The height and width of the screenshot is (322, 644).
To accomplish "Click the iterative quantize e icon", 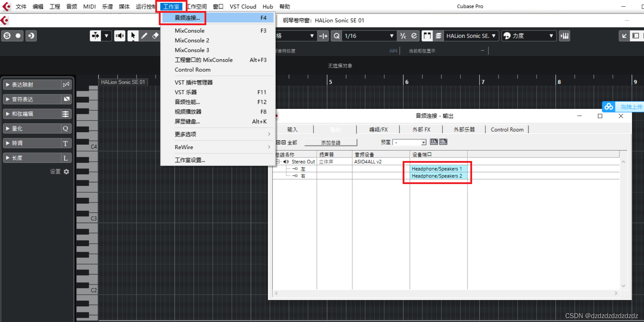I will click(414, 36).
